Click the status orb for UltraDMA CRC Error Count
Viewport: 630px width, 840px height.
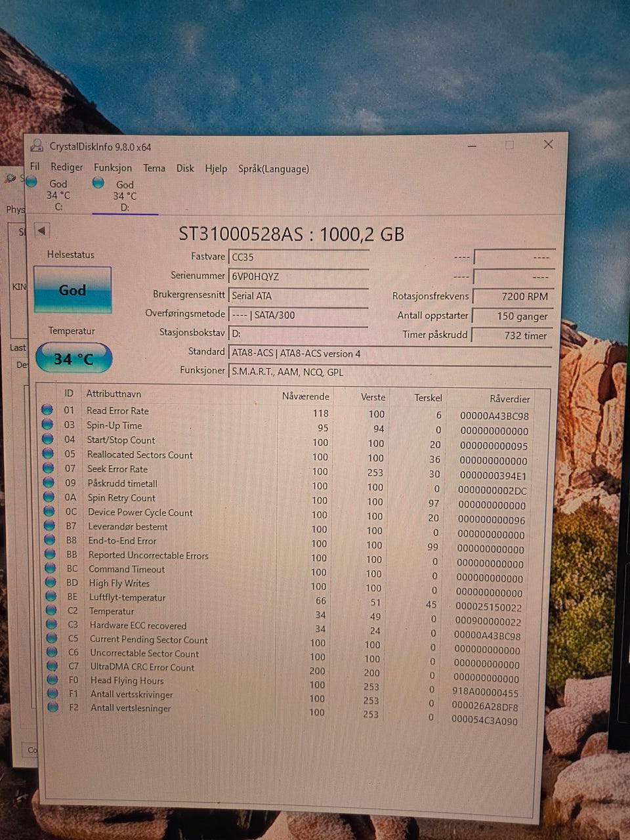coord(52,665)
